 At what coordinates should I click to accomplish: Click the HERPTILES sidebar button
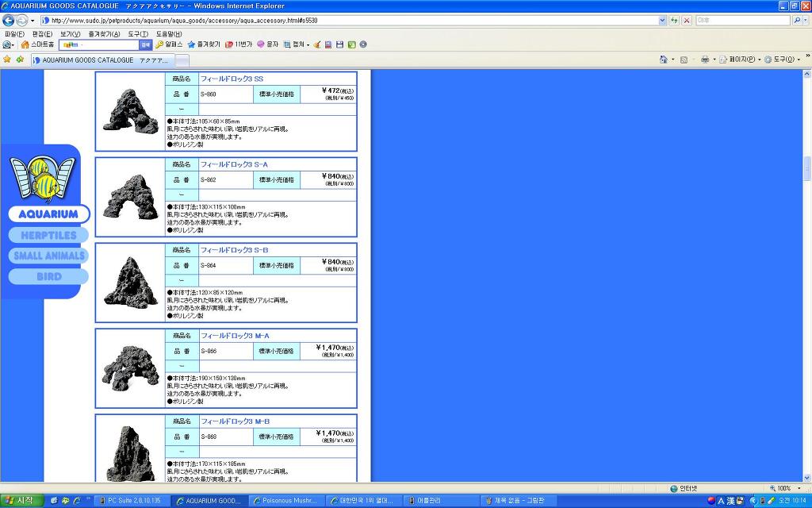(48, 235)
